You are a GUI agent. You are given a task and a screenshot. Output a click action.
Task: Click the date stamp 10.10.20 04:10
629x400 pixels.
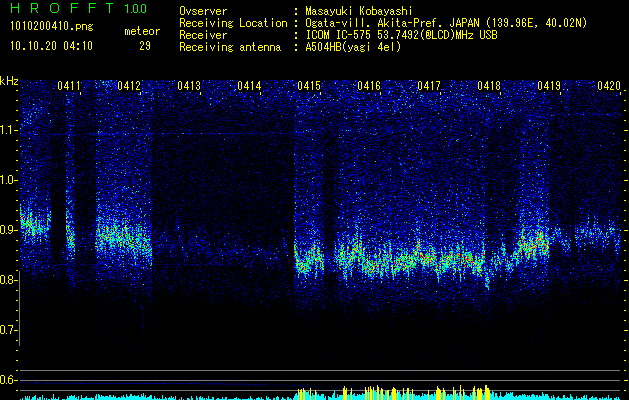(51, 46)
